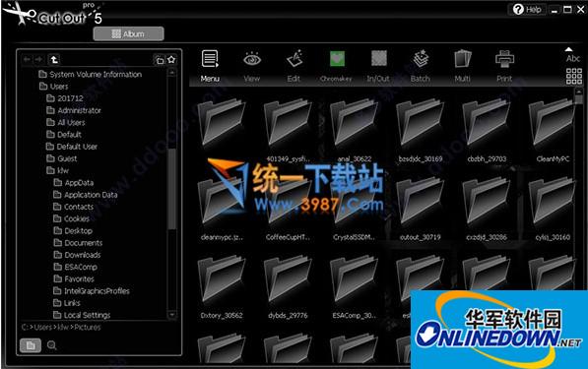Select System Volume Information folder
588x369 pixels.
[91, 74]
